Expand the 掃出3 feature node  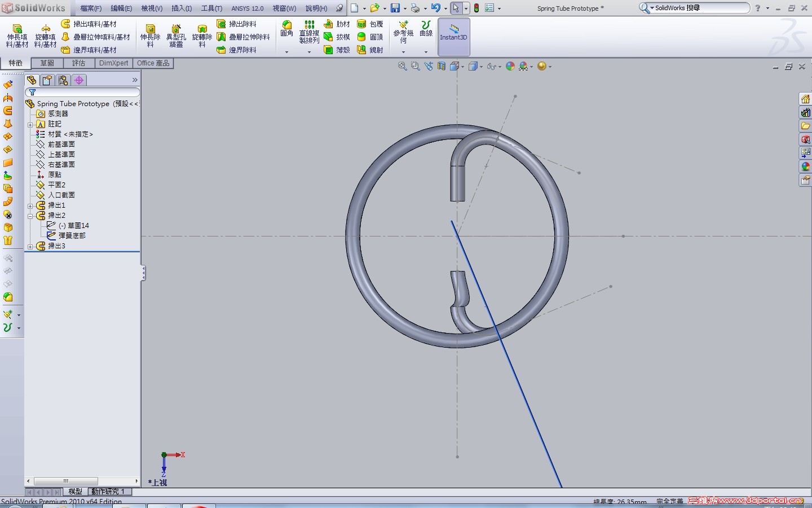pyautogui.click(x=30, y=246)
